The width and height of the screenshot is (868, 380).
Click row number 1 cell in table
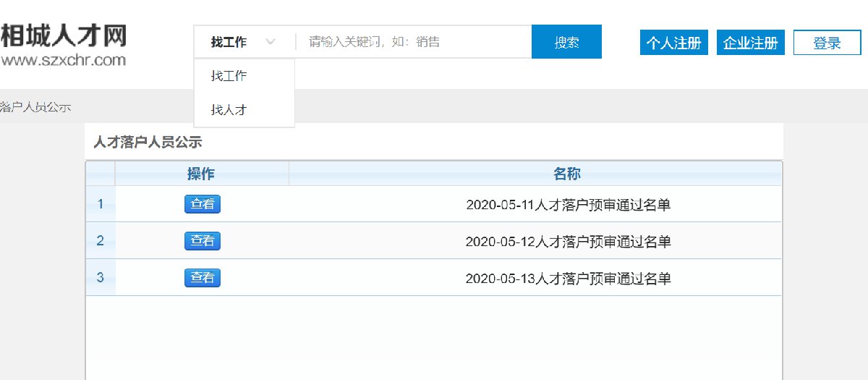click(100, 204)
